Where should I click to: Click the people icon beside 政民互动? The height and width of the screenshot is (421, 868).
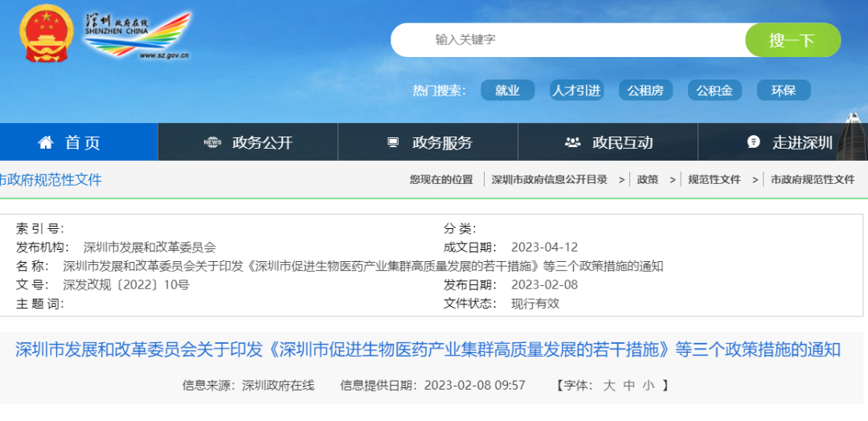(x=572, y=143)
